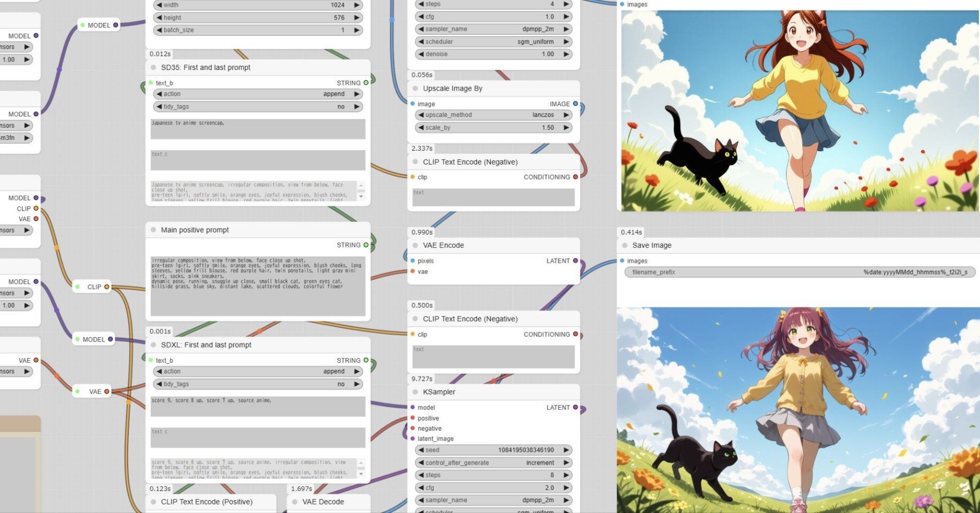Click the positive input port of KSampler
Image resolution: width=980 pixels, height=513 pixels.
click(412, 418)
